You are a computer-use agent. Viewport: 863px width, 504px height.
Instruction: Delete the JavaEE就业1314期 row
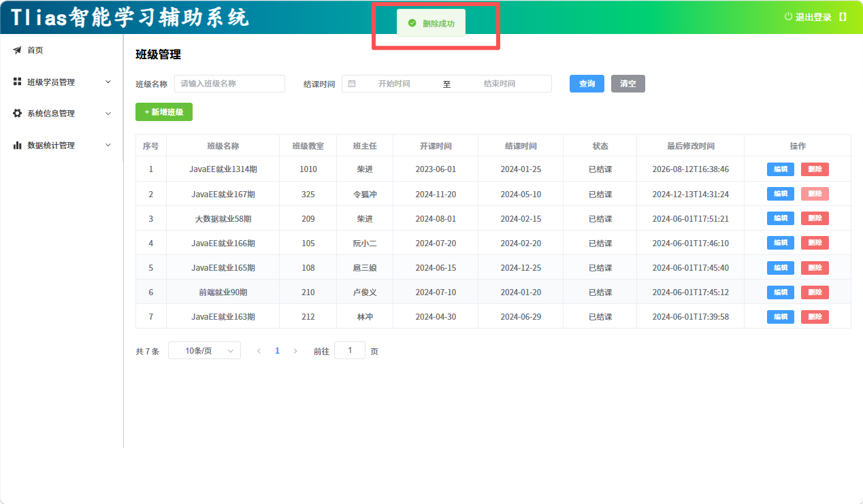(815, 169)
